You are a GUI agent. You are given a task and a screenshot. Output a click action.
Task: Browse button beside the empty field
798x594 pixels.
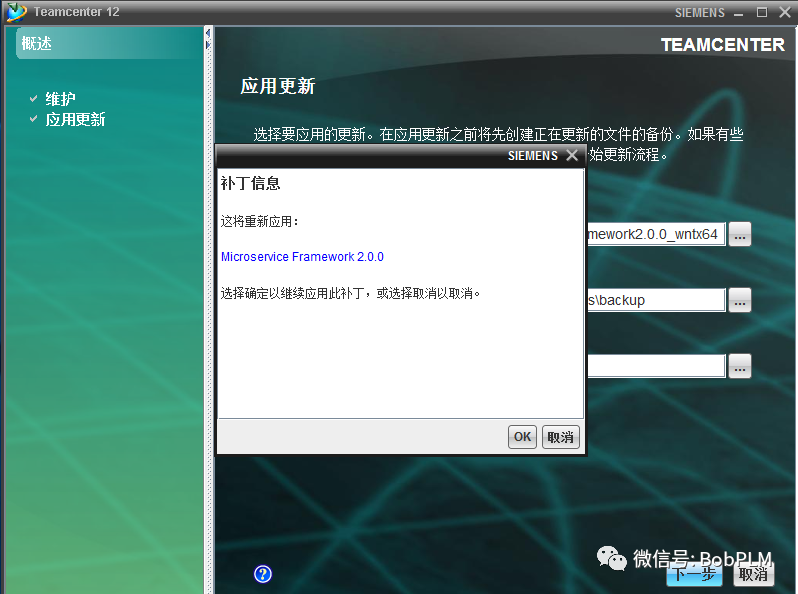739,366
